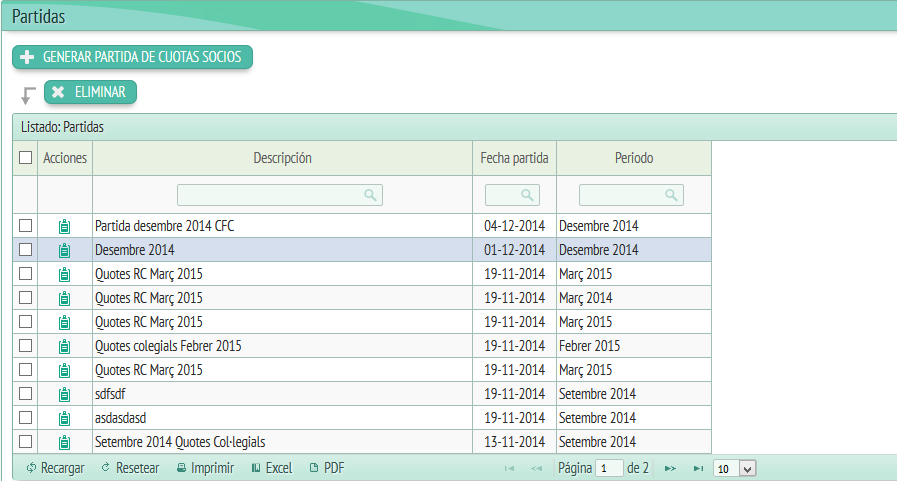Click action icon for Setembre 2014 Quotes Col·legials

(65, 442)
